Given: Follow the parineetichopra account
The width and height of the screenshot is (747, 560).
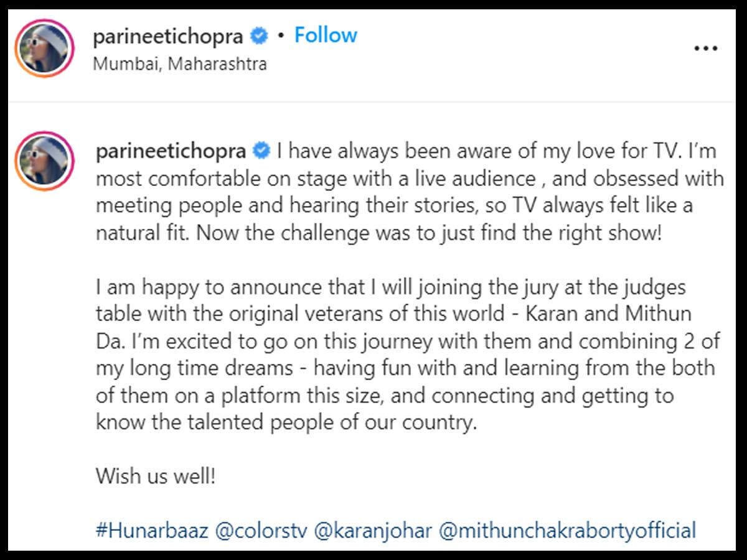Looking at the screenshot, I should click(326, 35).
